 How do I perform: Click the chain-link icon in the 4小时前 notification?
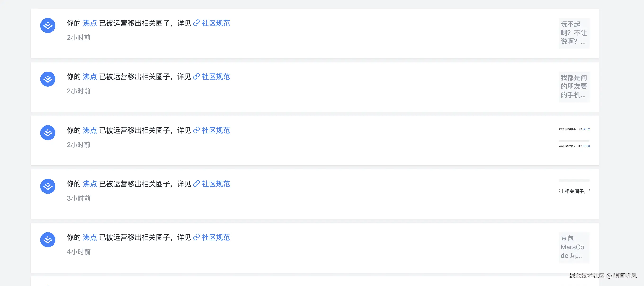197,237
